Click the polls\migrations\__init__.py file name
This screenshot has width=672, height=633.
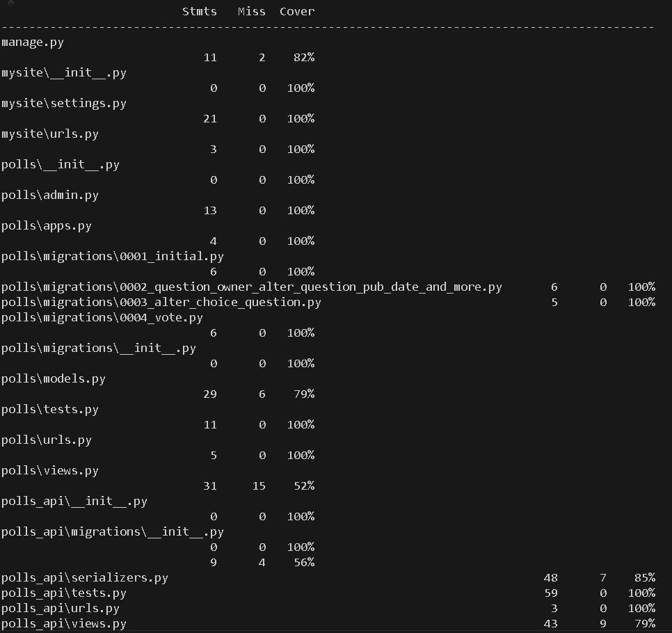(99, 348)
